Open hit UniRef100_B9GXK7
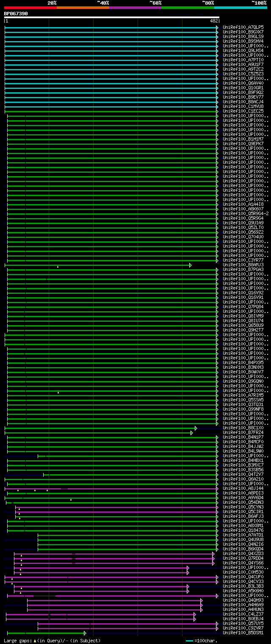This screenshot has width=271, height=644. pos(243,32)
